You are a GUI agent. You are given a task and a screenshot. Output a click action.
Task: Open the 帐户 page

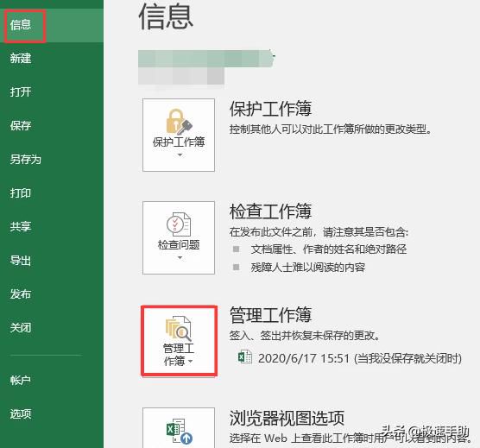[x=21, y=380]
